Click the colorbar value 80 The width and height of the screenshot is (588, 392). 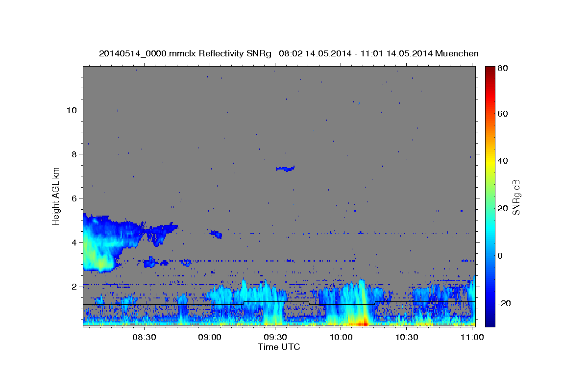click(503, 69)
